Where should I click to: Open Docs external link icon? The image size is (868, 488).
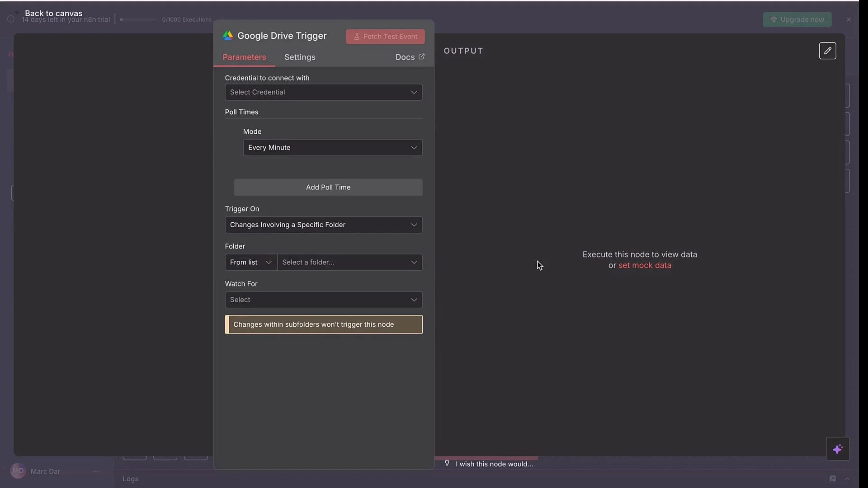(421, 56)
